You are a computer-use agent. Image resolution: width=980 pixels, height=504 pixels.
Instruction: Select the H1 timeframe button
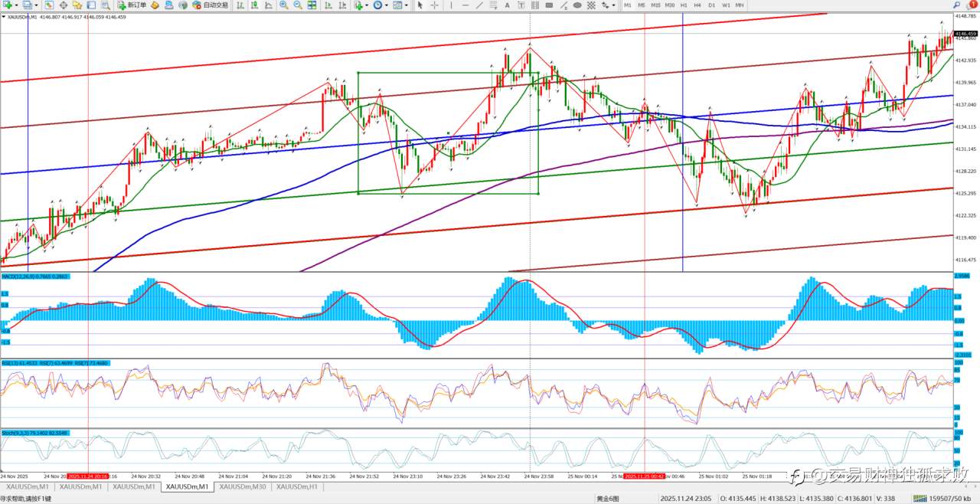[x=684, y=5]
